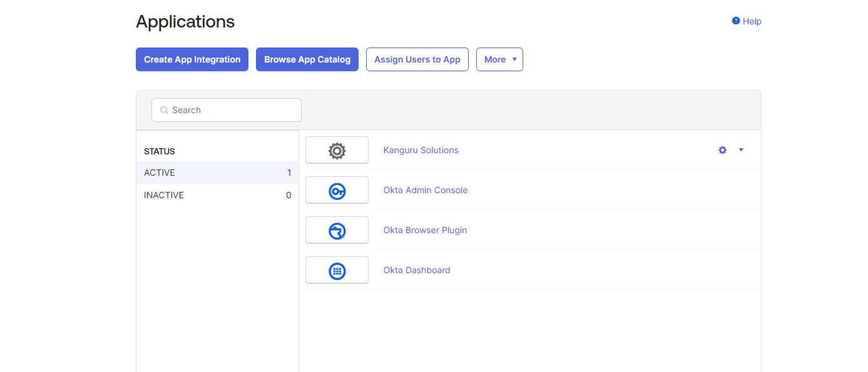Image resolution: width=868 pixels, height=372 pixels.
Task: Click the Help question mark icon
Action: [x=736, y=21]
